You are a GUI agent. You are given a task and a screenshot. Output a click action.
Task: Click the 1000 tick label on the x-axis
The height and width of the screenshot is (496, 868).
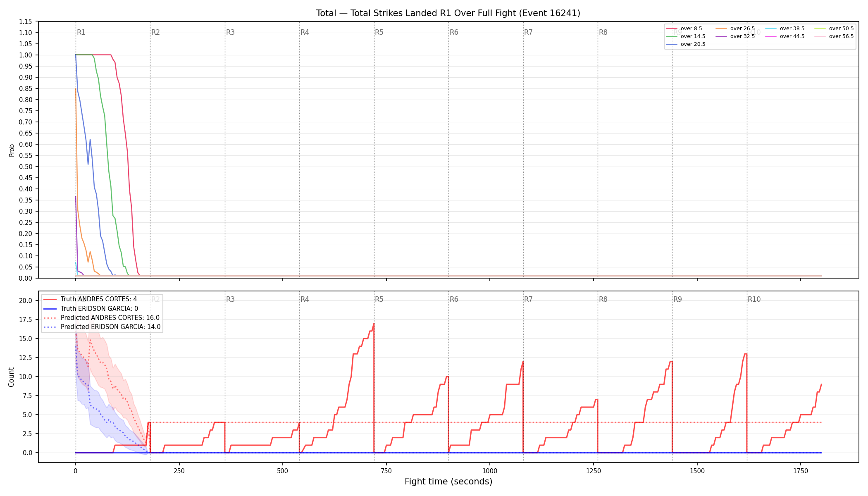490,471
